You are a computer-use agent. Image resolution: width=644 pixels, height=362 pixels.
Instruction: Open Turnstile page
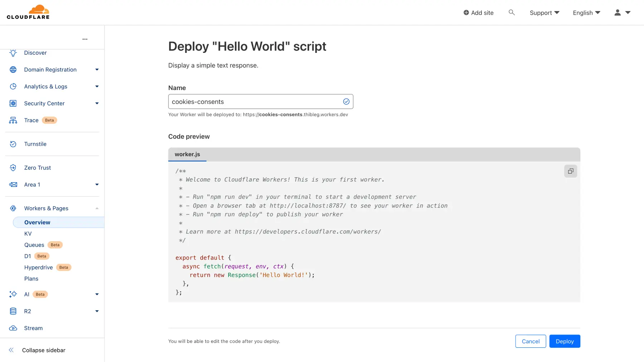tap(35, 144)
